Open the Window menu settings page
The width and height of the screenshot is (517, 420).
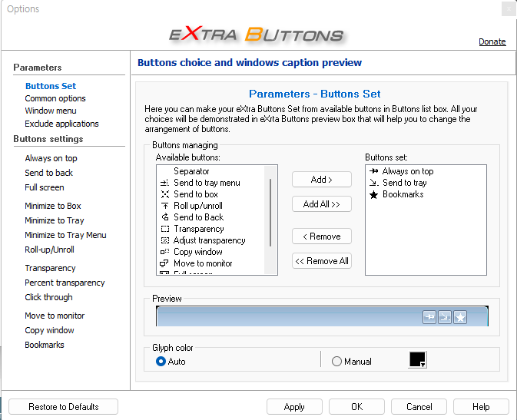pos(51,111)
